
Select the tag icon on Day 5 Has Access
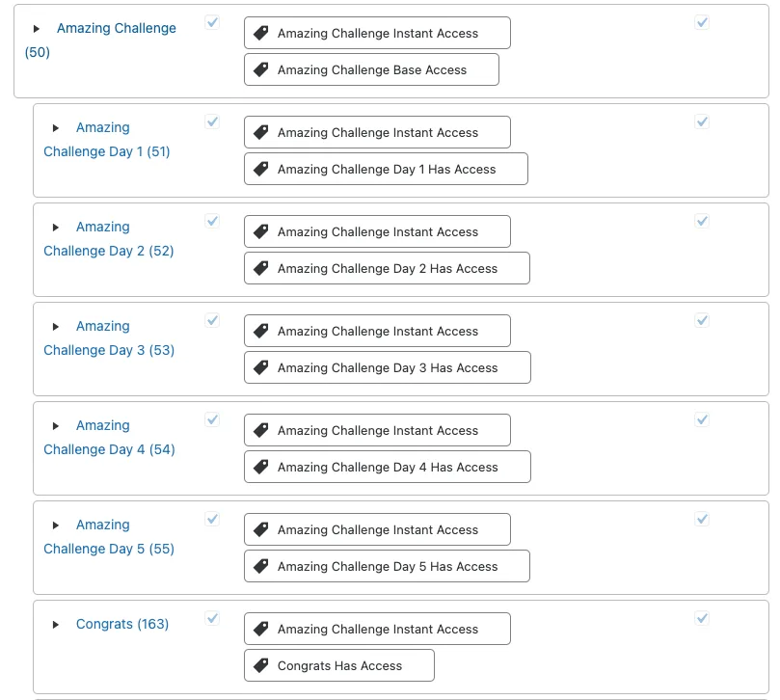coord(260,566)
